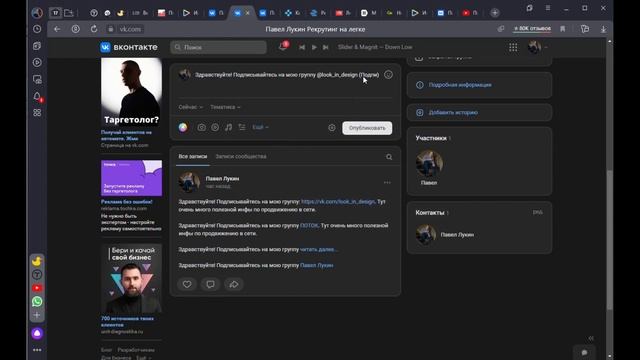Switch to the Все записи tab

coord(193,156)
